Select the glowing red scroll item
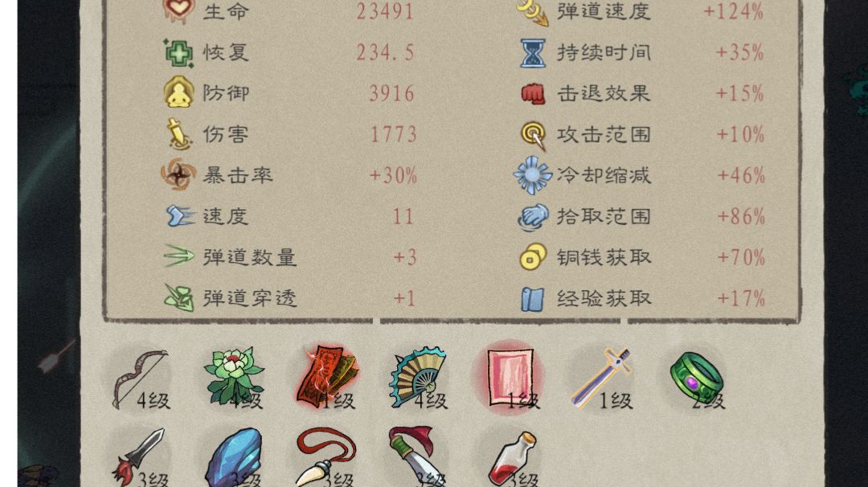The image size is (868, 487). tap(510, 377)
